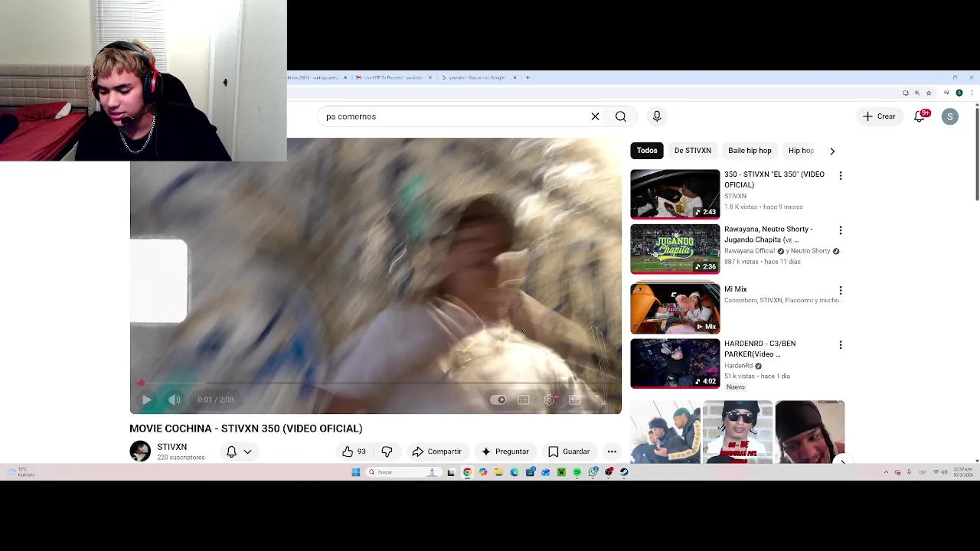Image resolution: width=980 pixels, height=551 pixels.
Task: Play the video with the play button
Action: coord(147,399)
